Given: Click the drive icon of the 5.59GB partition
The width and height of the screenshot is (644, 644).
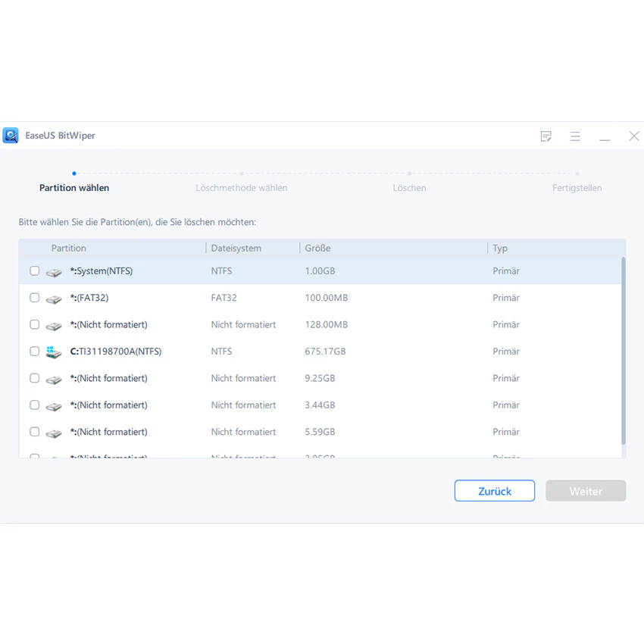Looking at the screenshot, I should click(54, 433).
